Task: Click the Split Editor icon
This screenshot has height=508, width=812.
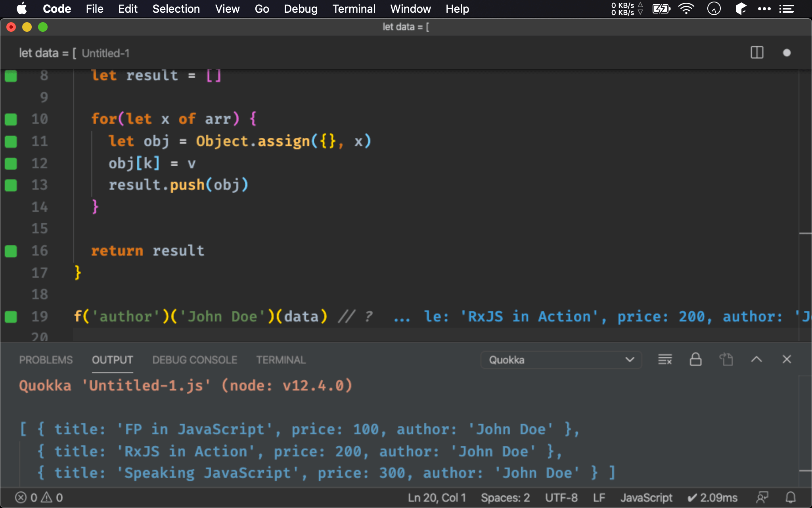Action: pos(757,53)
